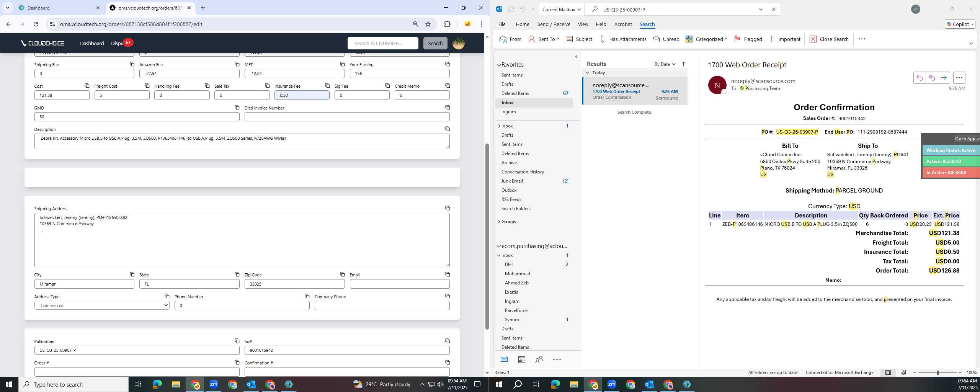Viewport: 980px width, 392px height.
Task: Click the OMS page vertical scrollbar
Action: [487, 236]
